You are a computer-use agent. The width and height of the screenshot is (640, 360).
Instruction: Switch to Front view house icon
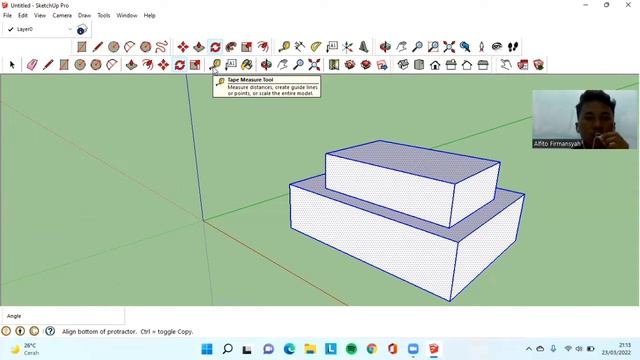pos(435,65)
